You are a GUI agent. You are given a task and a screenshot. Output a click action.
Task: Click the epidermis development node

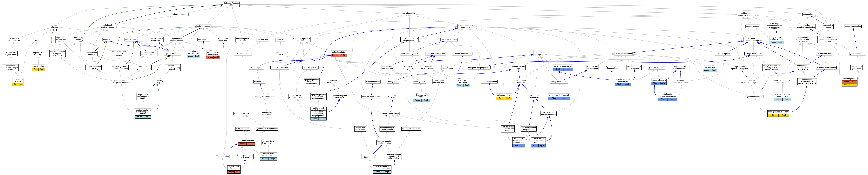point(462,53)
